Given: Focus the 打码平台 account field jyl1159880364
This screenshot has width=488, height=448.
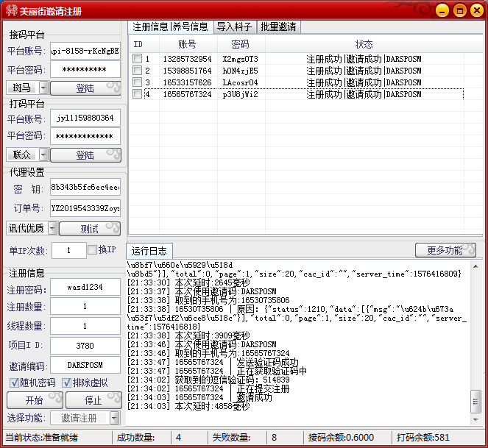Looking at the screenshot, I should click(x=85, y=118).
